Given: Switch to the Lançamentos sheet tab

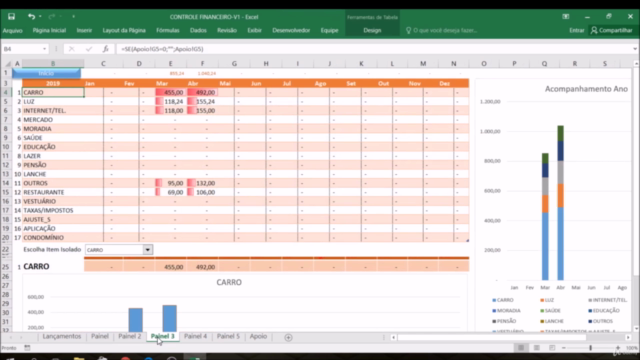Looking at the screenshot, I should point(62,336).
